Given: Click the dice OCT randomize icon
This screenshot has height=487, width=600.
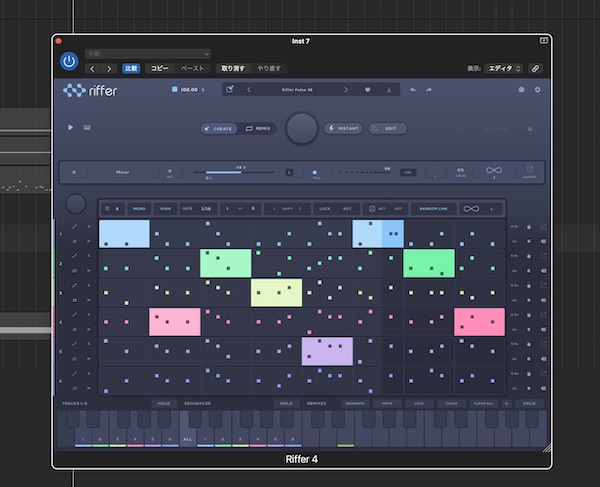Looking at the screenshot, I should 372,209.
